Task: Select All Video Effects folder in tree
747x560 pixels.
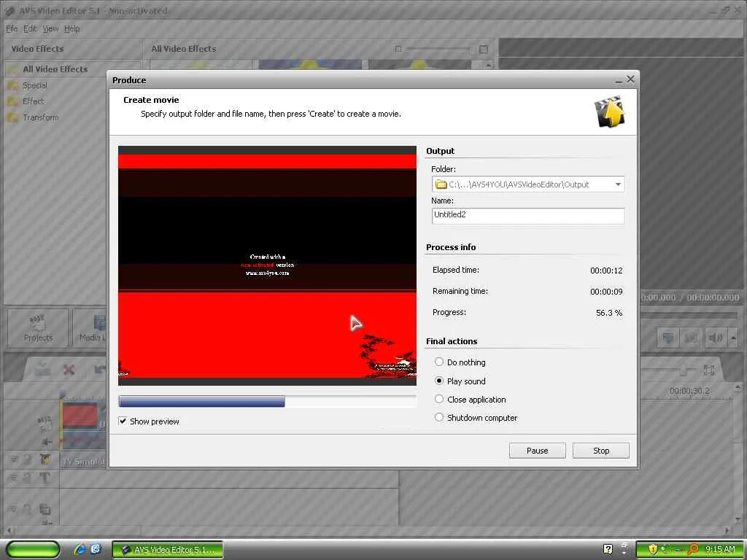Action: pyautogui.click(x=55, y=69)
